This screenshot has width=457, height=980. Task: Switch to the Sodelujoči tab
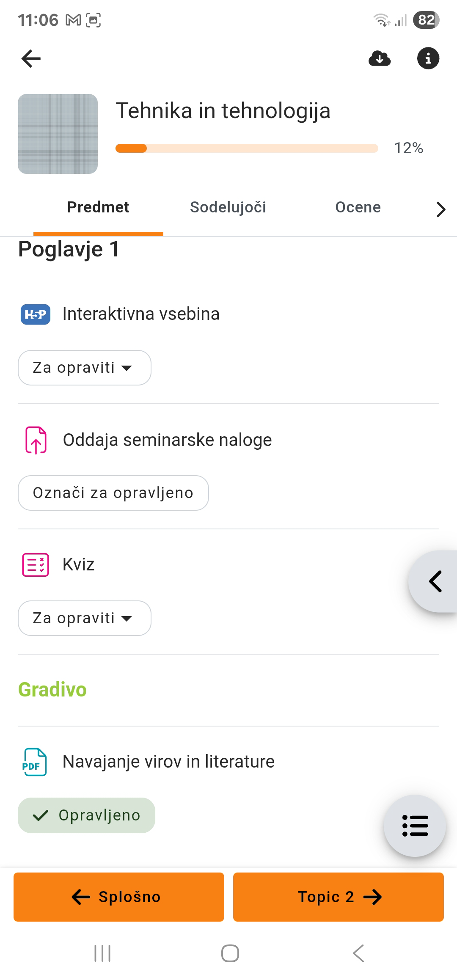(228, 207)
